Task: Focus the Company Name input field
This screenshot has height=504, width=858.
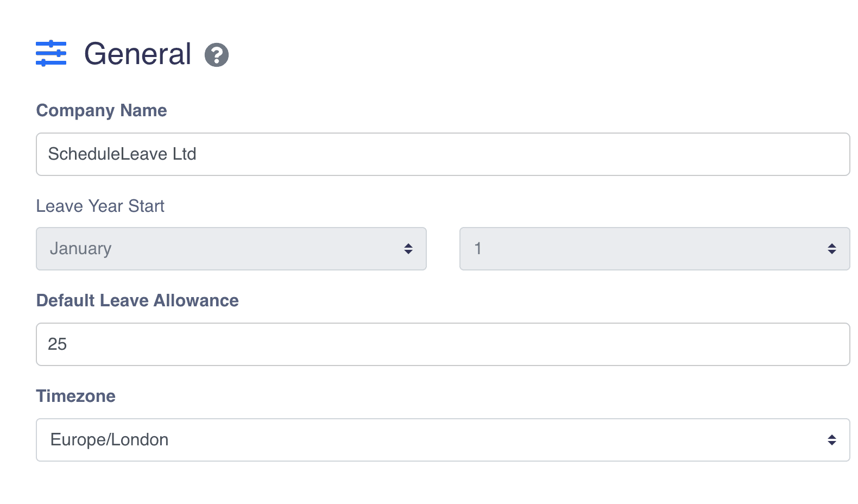Action: pyautogui.click(x=443, y=154)
